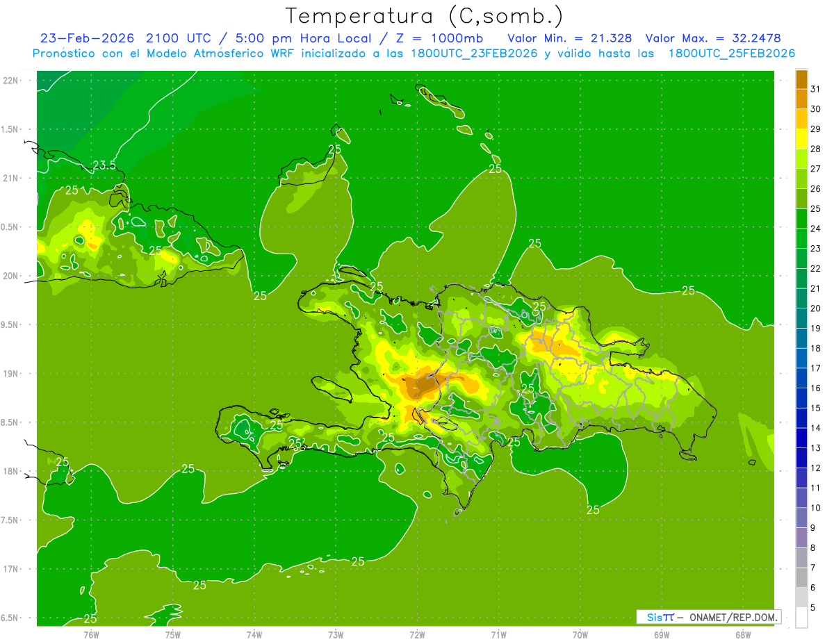Image resolution: width=834 pixels, height=644 pixels.
Task: Click the 73W longitude axis label
Action: (336, 634)
